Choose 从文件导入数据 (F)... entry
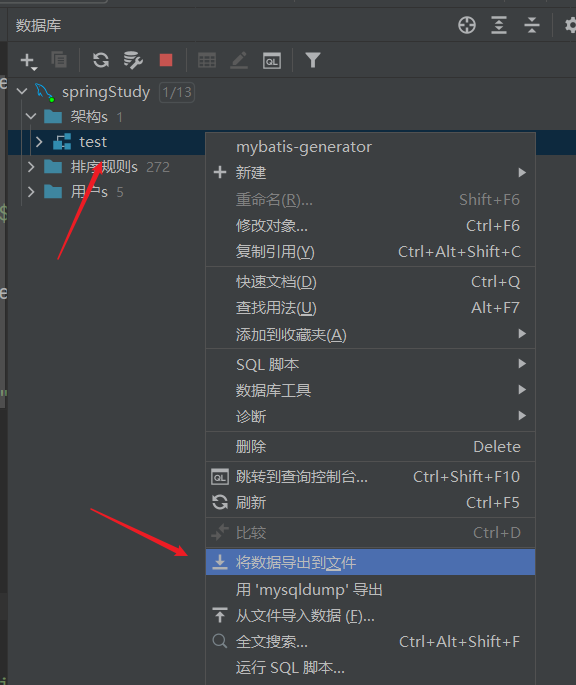This screenshot has width=576, height=685. click(370, 616)
